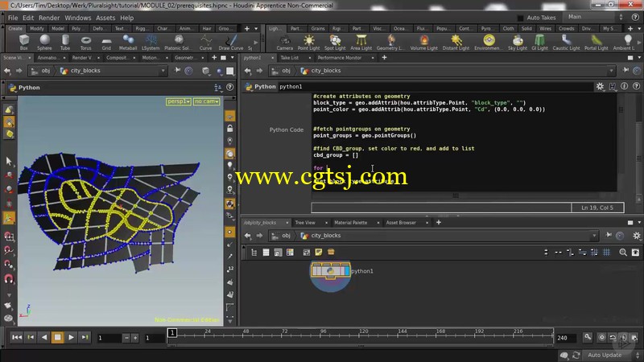
Task: Open the Assets menu
Action: (105, 18)
